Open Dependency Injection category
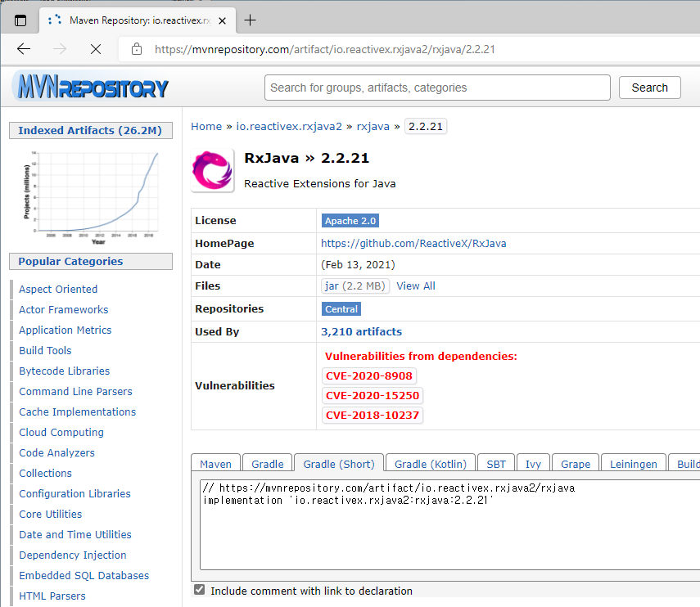This screenshot has height=607, width=700. pos(72,555)
